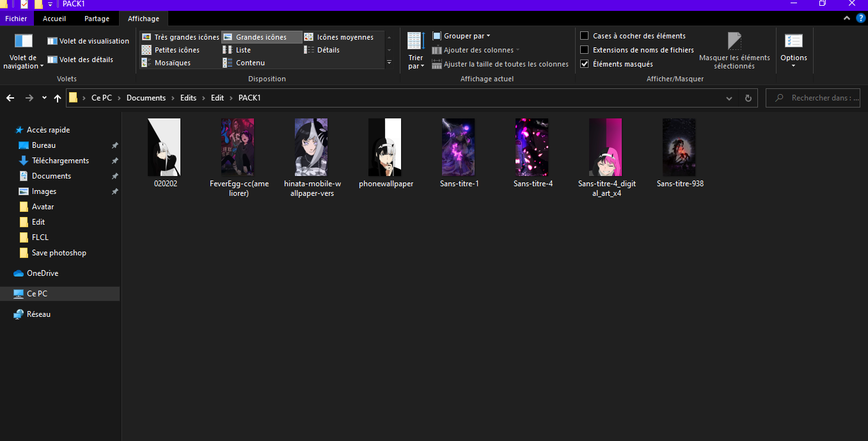Click Masquer les éléments sélectionnés
868x441 pixels.
[734, 51]
